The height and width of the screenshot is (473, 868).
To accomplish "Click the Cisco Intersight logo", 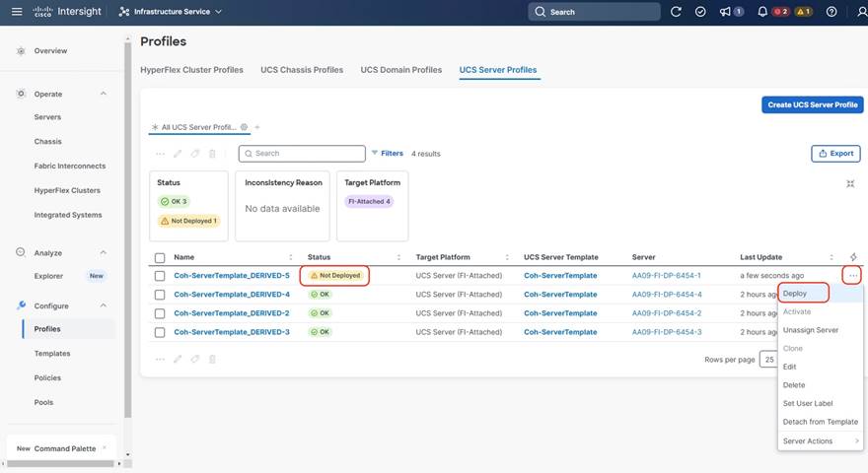I will [67, 12].
